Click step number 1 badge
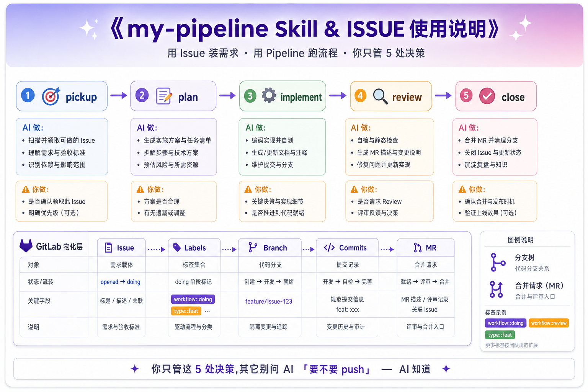The image size is (588, 392). point(28,95)
